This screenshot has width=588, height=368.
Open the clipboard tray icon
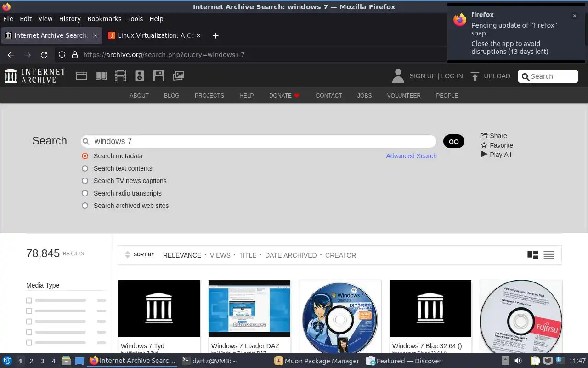(x=535, y=361)
